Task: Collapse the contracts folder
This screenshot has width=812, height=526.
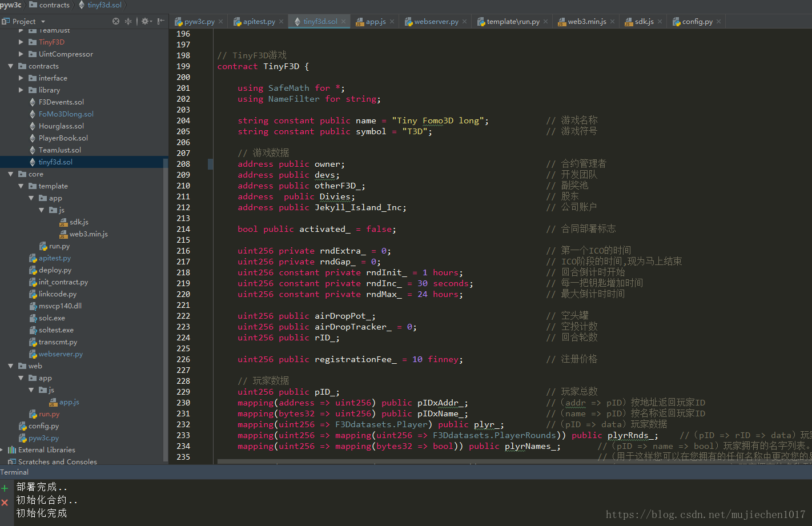Action: click(x=11, y=66)
